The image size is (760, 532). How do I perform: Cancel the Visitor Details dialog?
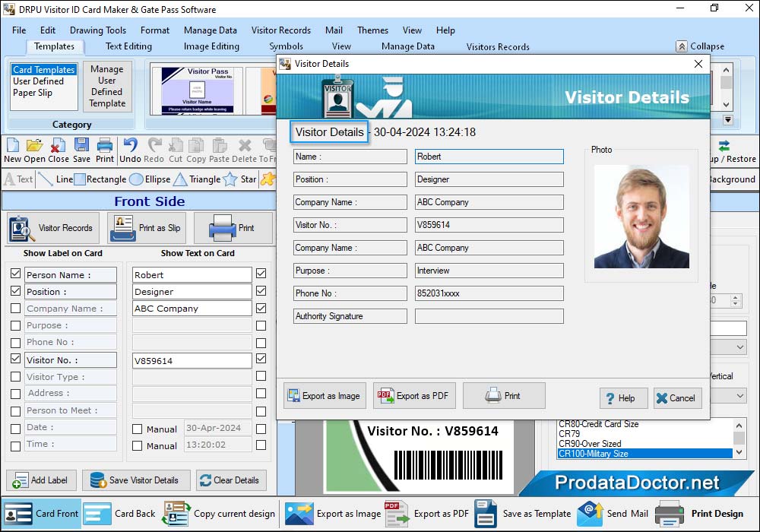[677, 398]
